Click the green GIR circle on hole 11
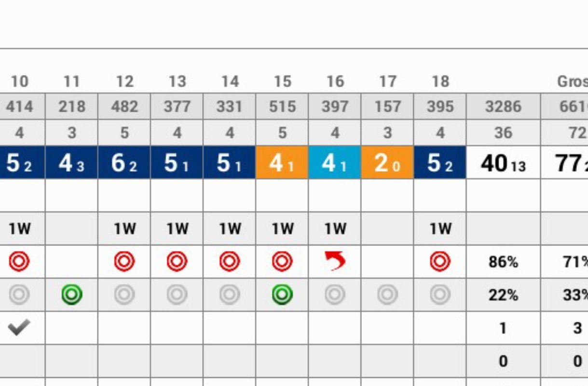 coord(72,294)
